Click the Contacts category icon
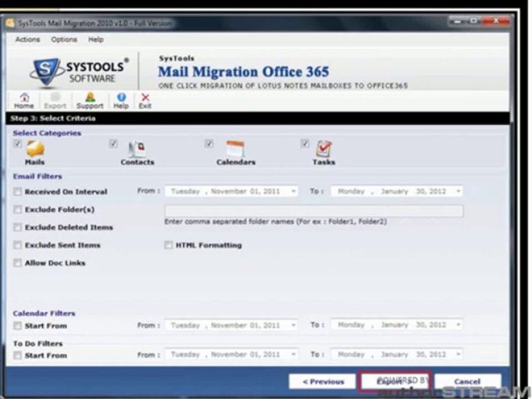 [137, 149]
